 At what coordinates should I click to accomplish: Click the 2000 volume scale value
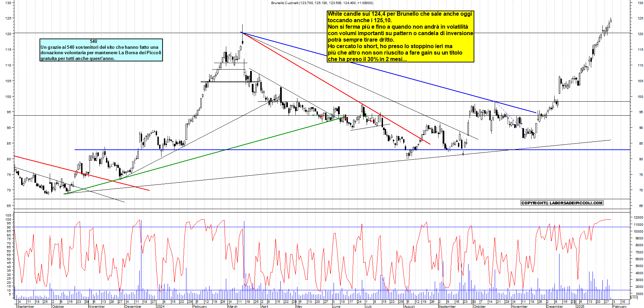[x=639, y=287]
